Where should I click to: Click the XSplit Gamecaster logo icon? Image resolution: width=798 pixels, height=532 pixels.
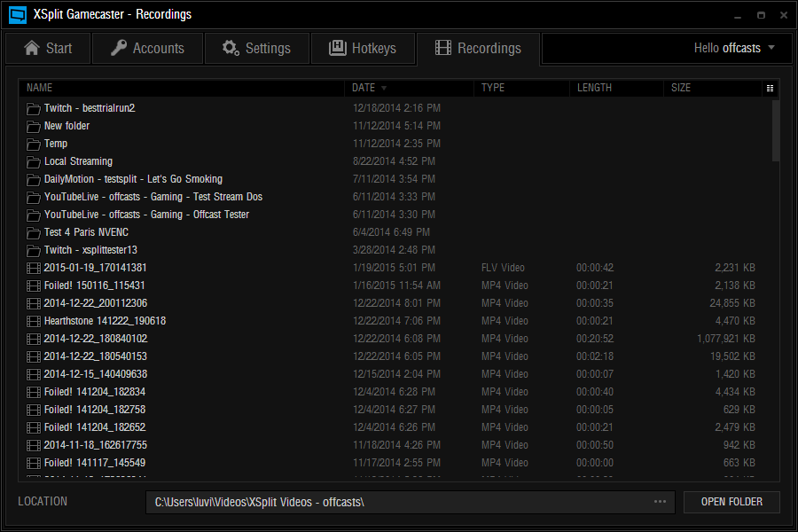point(17,14)
